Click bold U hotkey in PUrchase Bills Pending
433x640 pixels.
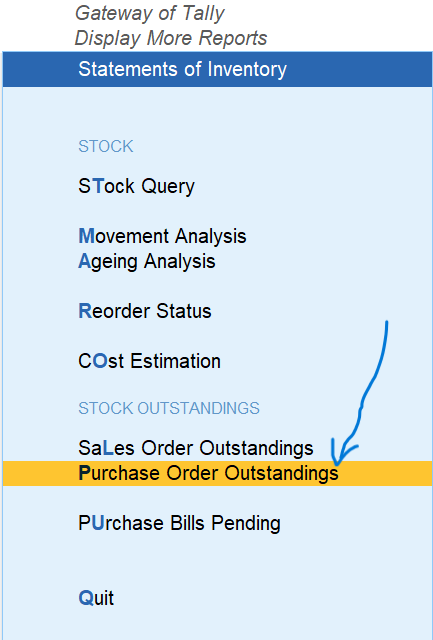coord(97,524)
